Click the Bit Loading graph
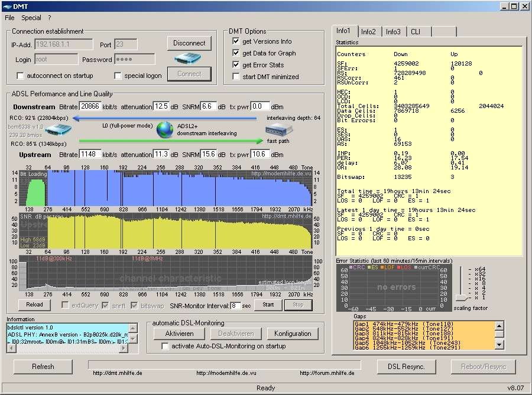Image resolution: width=532 pixels, height=395 pixels. click(166, 188)
